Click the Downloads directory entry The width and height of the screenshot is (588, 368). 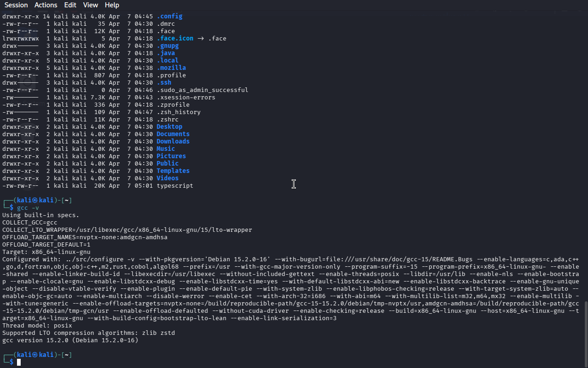[x=173, y=142]
